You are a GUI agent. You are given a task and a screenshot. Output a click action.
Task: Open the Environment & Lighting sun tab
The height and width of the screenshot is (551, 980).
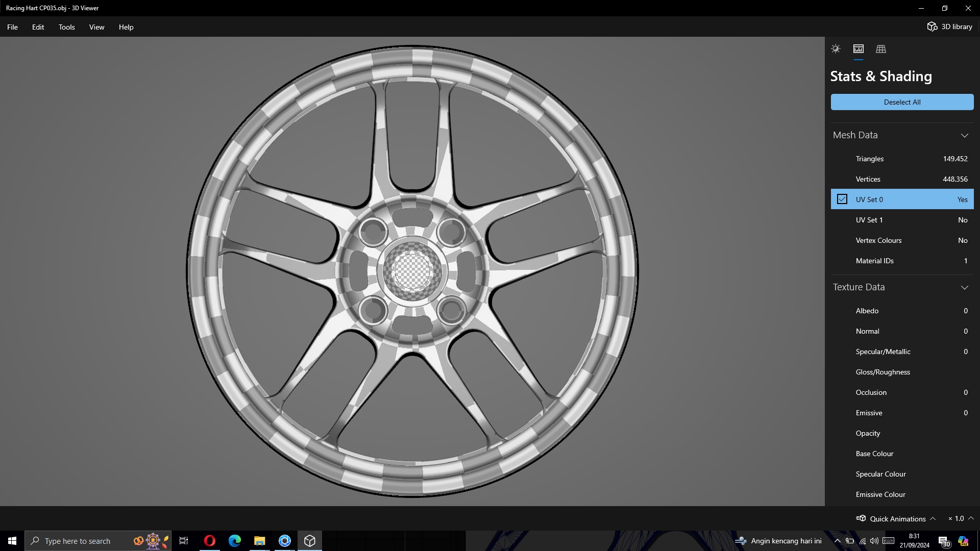pos(836,49)
